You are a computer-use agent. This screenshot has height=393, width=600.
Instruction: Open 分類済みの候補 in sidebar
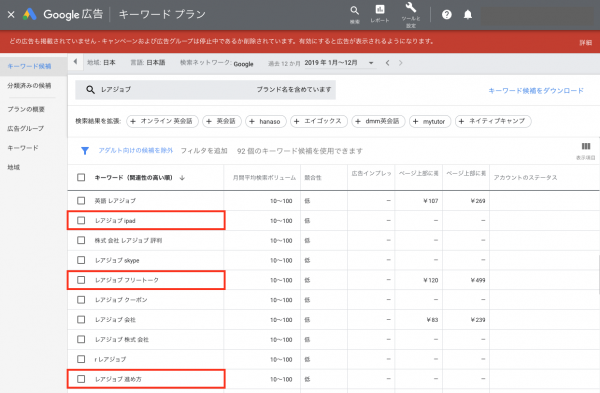pos(29,86)
